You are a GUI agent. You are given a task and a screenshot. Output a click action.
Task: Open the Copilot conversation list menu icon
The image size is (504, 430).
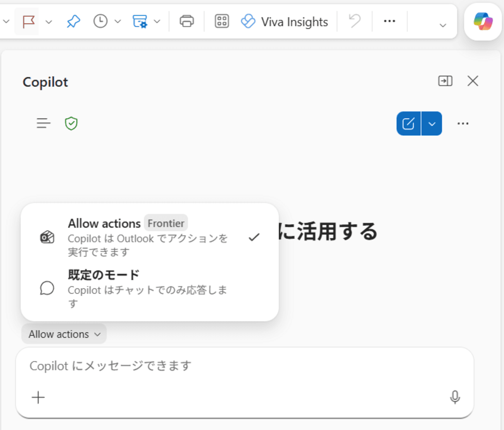click(43, 123)
